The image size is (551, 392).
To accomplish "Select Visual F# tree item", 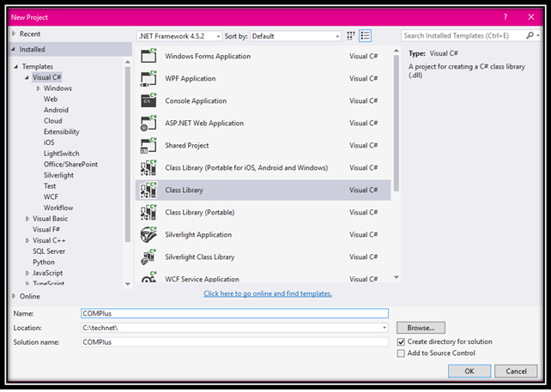I will pyautogui.click(x=46, y=229).
